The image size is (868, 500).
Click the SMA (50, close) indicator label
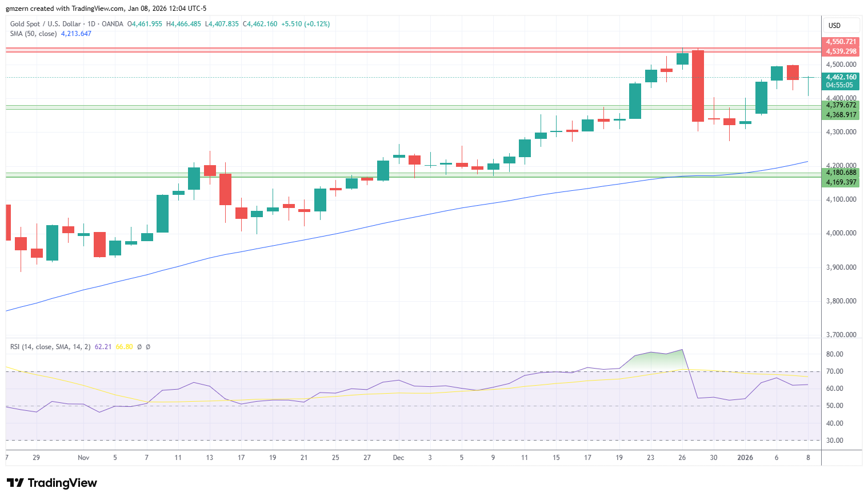point(33,34)
